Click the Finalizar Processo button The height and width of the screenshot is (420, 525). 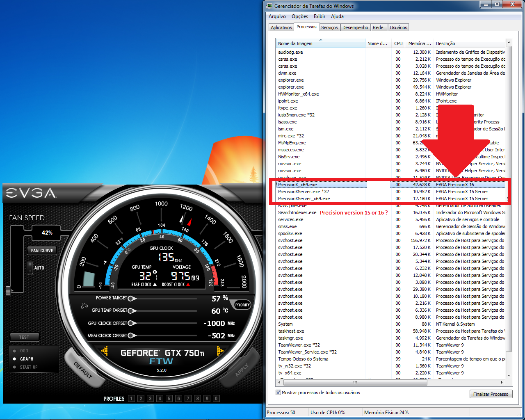pos(491,394)
